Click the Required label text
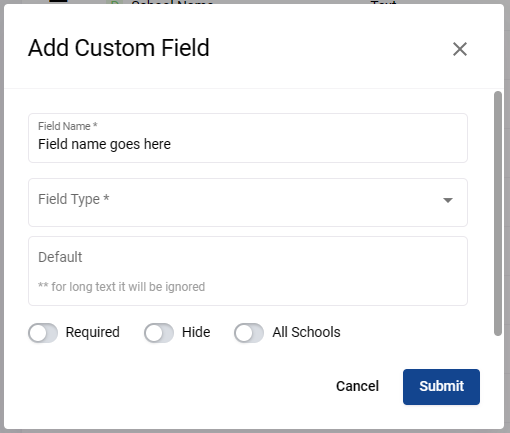 tap(93, 332)
